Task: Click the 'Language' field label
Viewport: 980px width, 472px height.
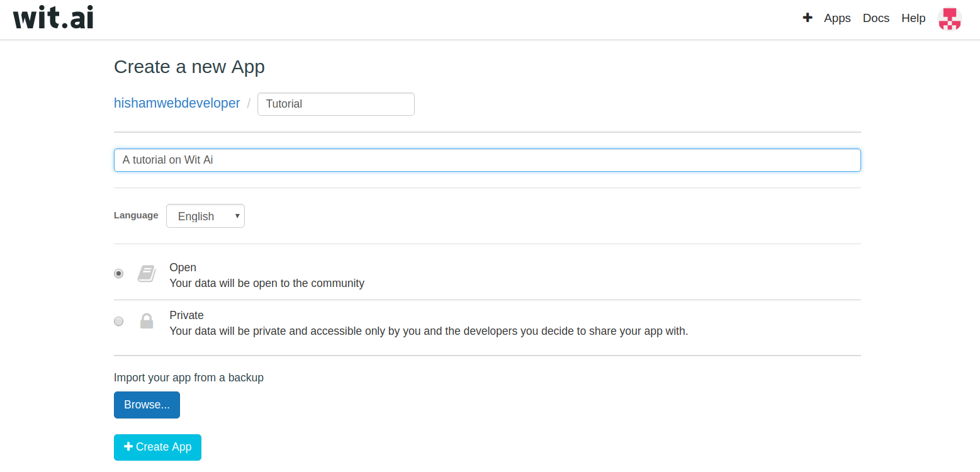Action: [136, 215]
